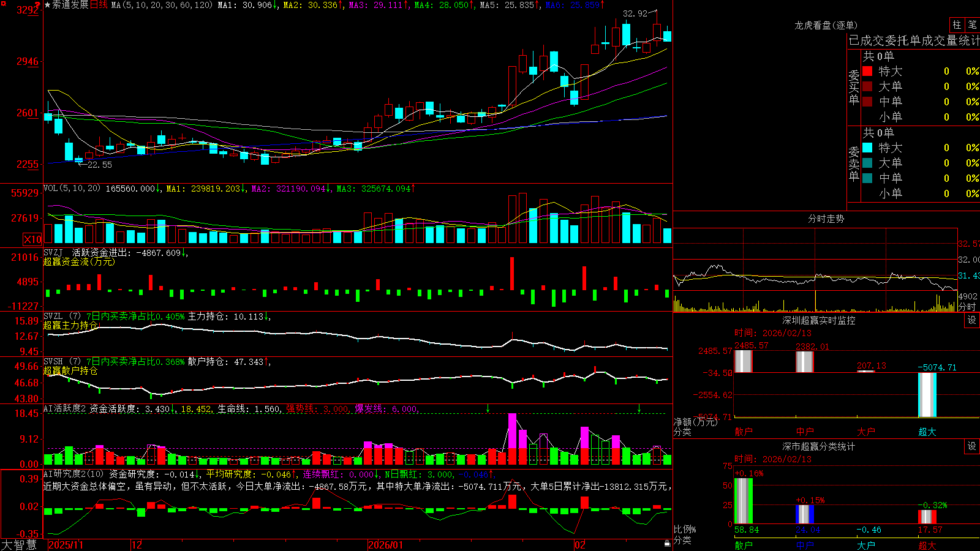Click the 3292 price axis label
Viewport: 980px width, 551px height.
pyautogui.click(x=28, y=10)
